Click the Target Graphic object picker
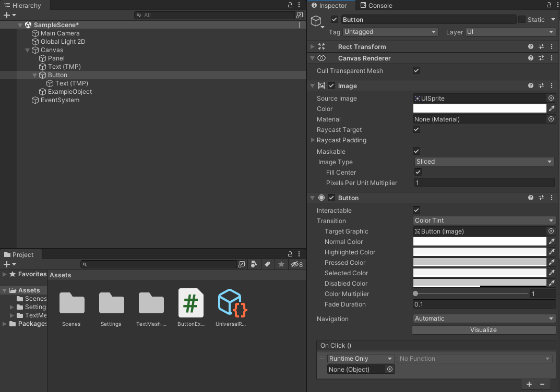The height and width of the screenshot is (392, 560). pos(551,231)
